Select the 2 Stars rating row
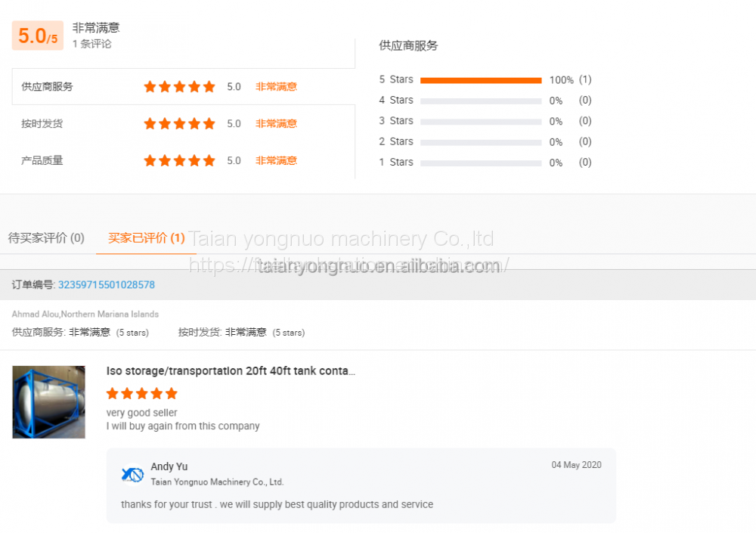756x533 pixels. pyautogui.click(x=481, y=142)
